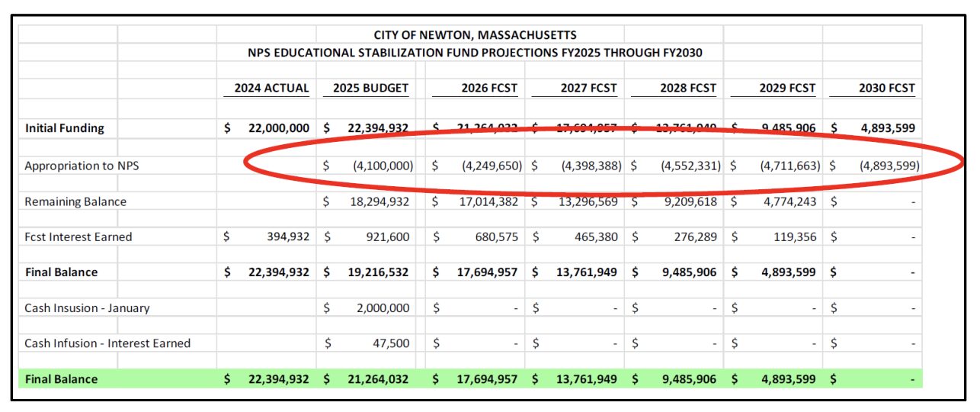This screenshot has width=980, height=412.
Task: Select the Cash Insusion - January label
Action: coord(87,308)
